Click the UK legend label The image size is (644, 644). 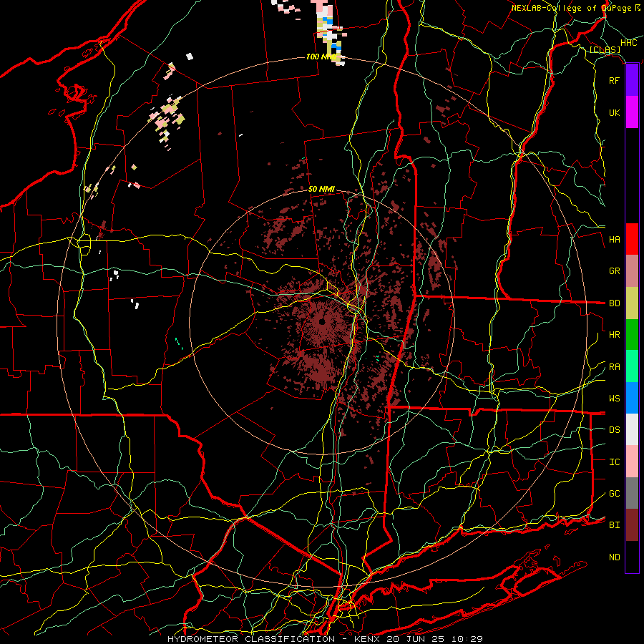[x=614, y=112]
